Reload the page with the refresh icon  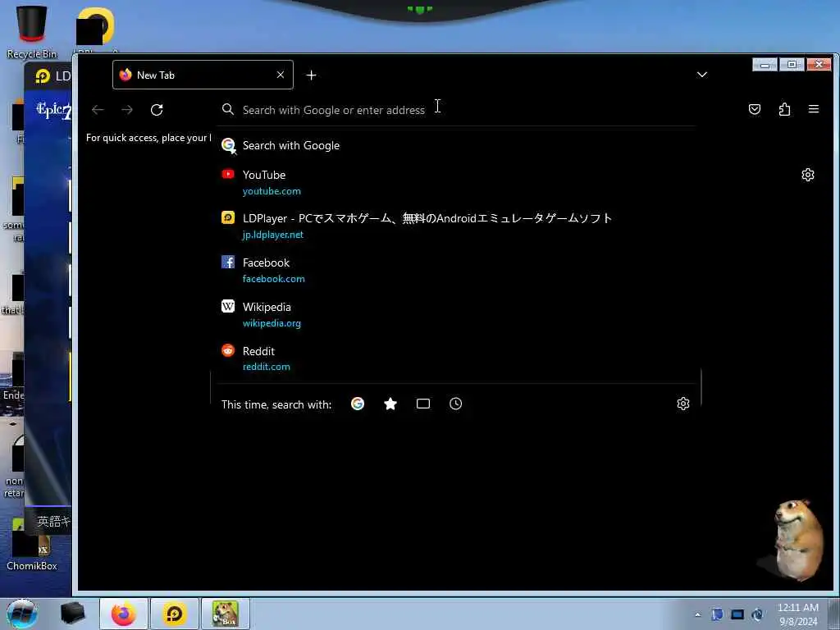point(157,110)
